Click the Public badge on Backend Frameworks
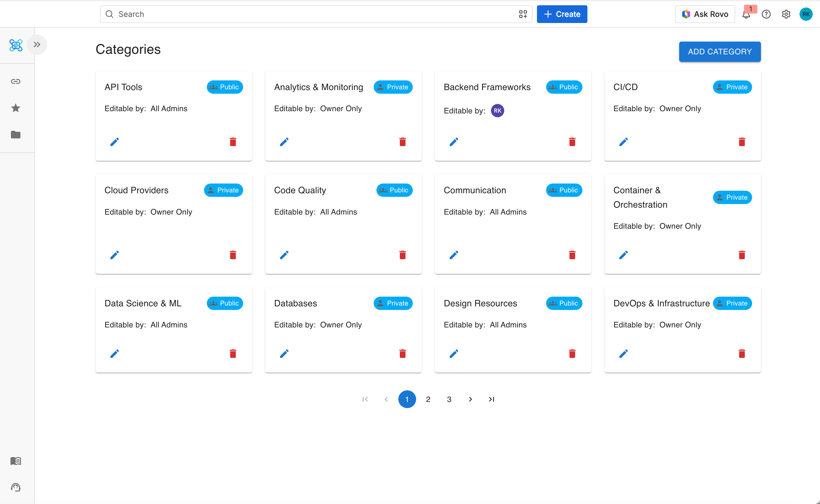Image resolution: width=820 pixels, height=504 pixels. pyautogui.click(x=564, y=87)
